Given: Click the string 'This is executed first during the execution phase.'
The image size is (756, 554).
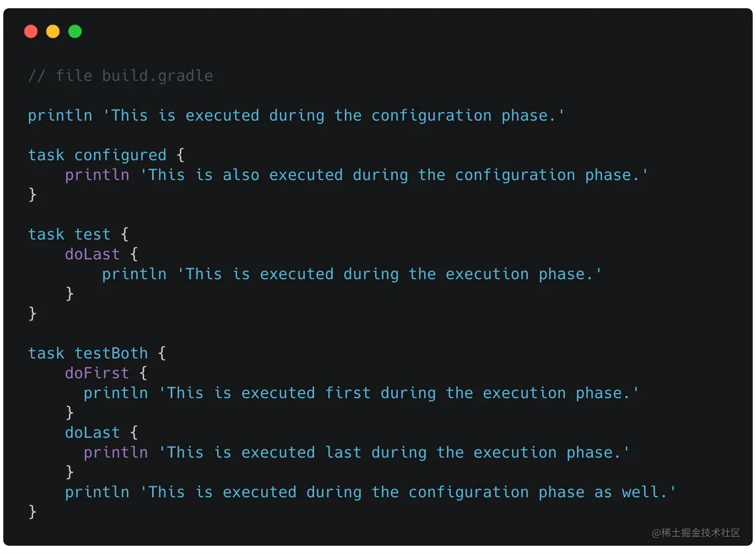Looking at the screenshot, I should (x=399, y=393).
